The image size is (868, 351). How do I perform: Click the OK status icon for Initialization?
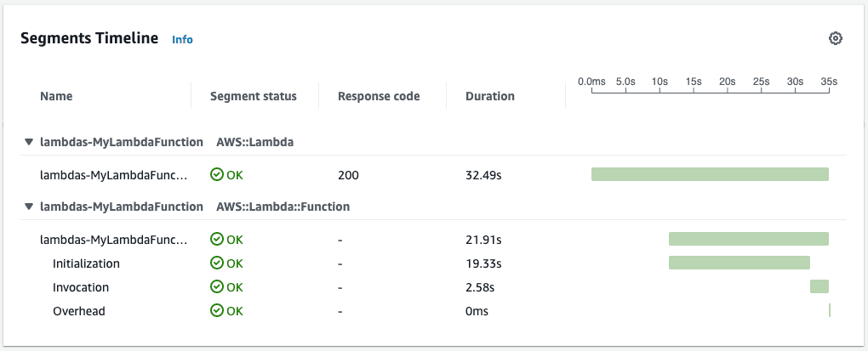[217, 263]
